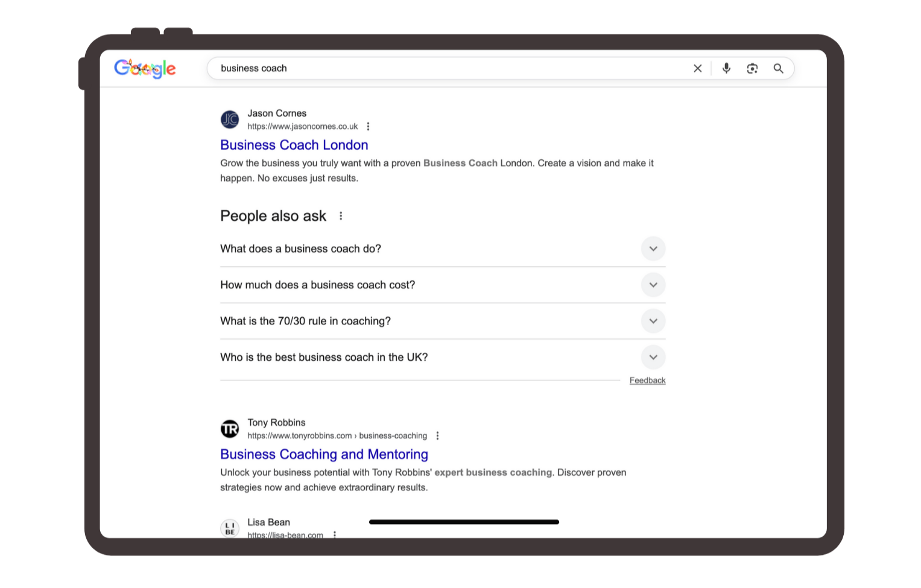
Task: Expand "Who is the best business coach in the UK?"
Action: coord(653,358)
